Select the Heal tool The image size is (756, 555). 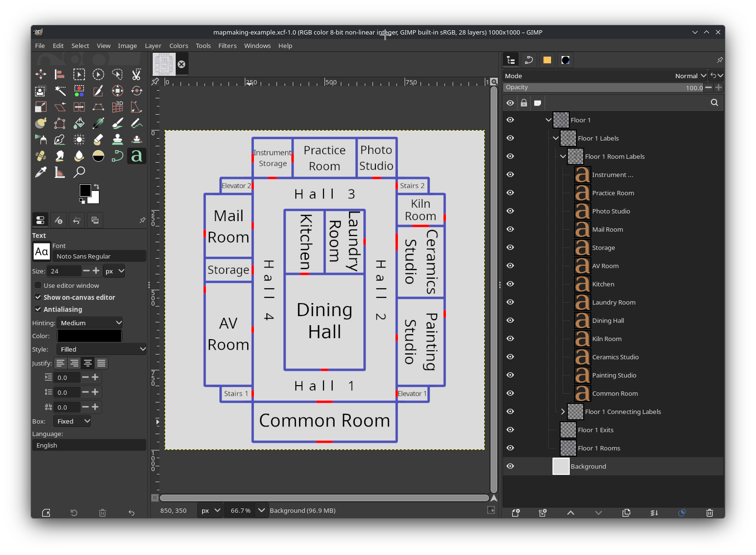[x=41, y=156]
